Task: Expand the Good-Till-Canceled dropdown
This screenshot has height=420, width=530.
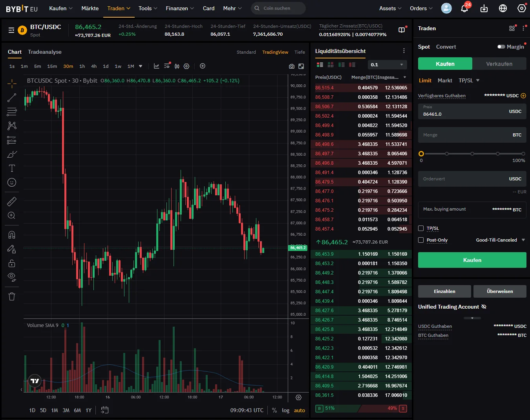Action: 501,240
